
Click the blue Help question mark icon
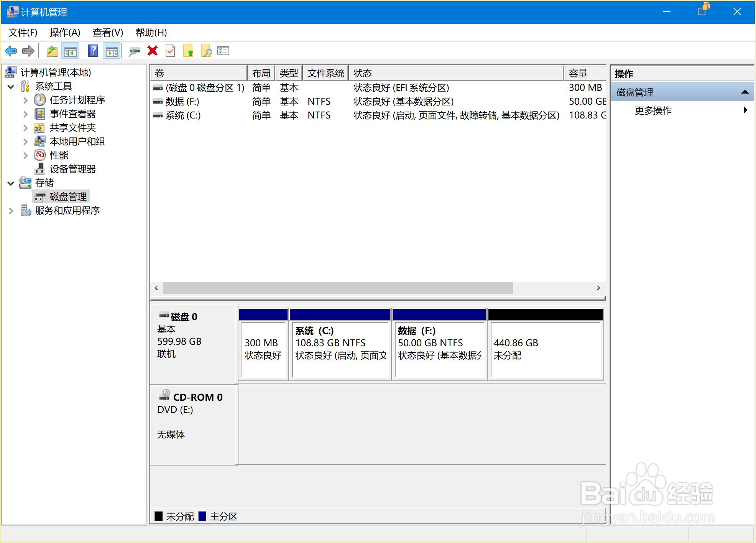pyautogui.click(x=93, y=51)
